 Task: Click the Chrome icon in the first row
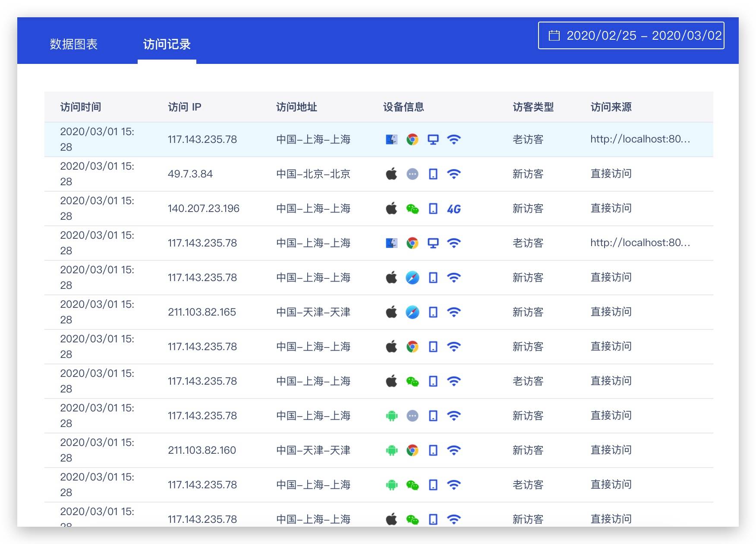click(x=413, y=139)
